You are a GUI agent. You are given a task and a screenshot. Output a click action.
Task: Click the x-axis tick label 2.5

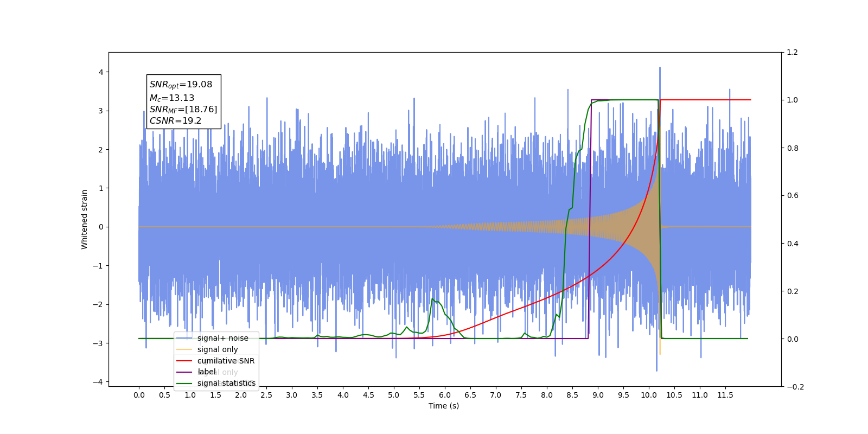coord(266,395)
